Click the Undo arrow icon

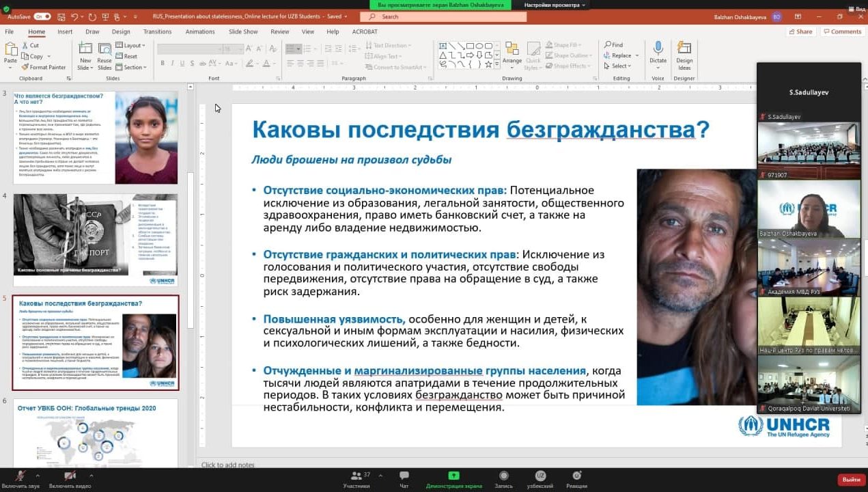point(74,16)
